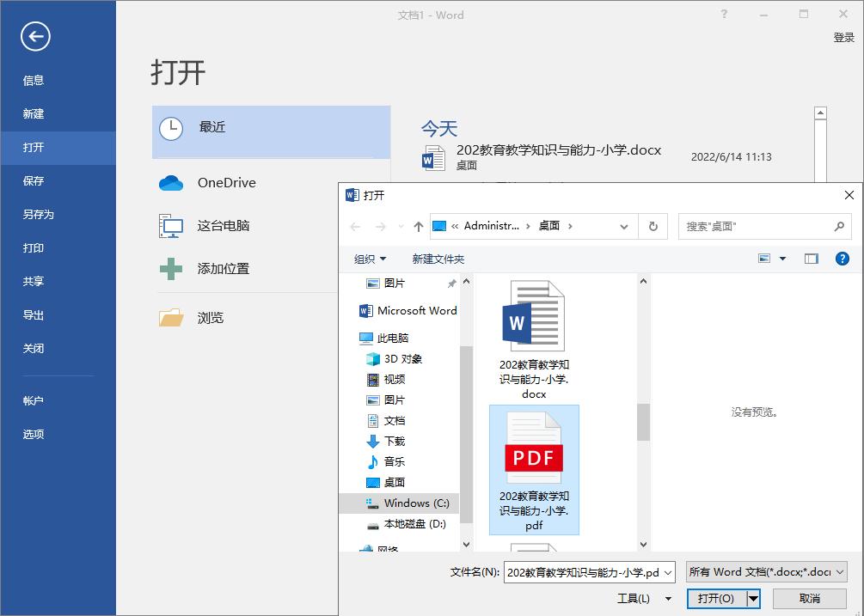Click the refresh icon in the address bar
The height and width of the screenshot is (616, 864).
[653, 226]
